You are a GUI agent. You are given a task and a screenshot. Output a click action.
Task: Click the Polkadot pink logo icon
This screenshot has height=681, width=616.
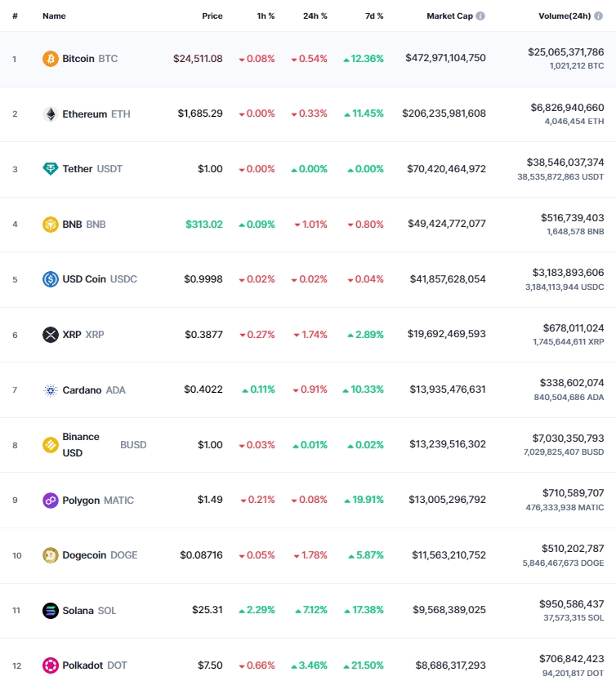[x=51, y=665]
